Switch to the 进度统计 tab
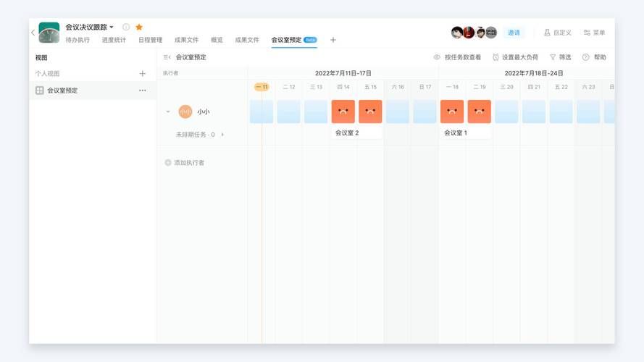The width and height of the screenshot is (644, 362). [114, 40]
